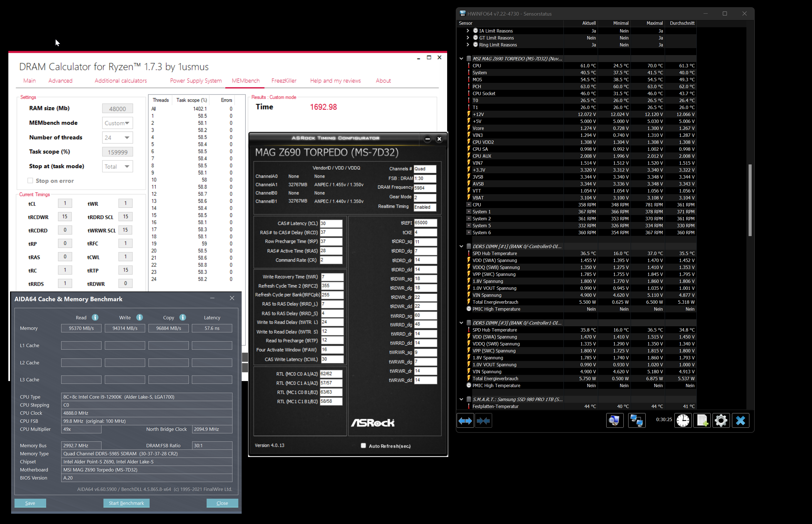Collapse the MSI MAG Z690 TORPEDO sensor group

pos(461,58)
